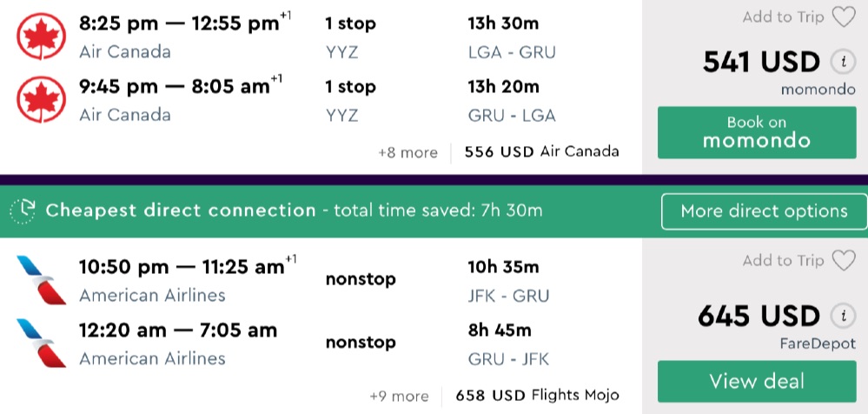The image size is (868, 414).
Task: Open More direct options
Action: pyautogui.click(x=764, y=210)
